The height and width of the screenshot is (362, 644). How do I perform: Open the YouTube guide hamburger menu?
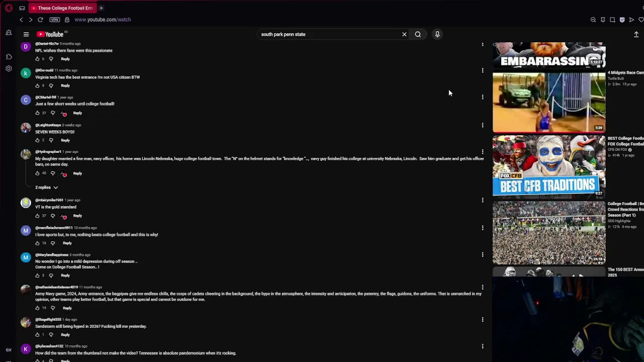pyautogui.click(x=26, y=34)
